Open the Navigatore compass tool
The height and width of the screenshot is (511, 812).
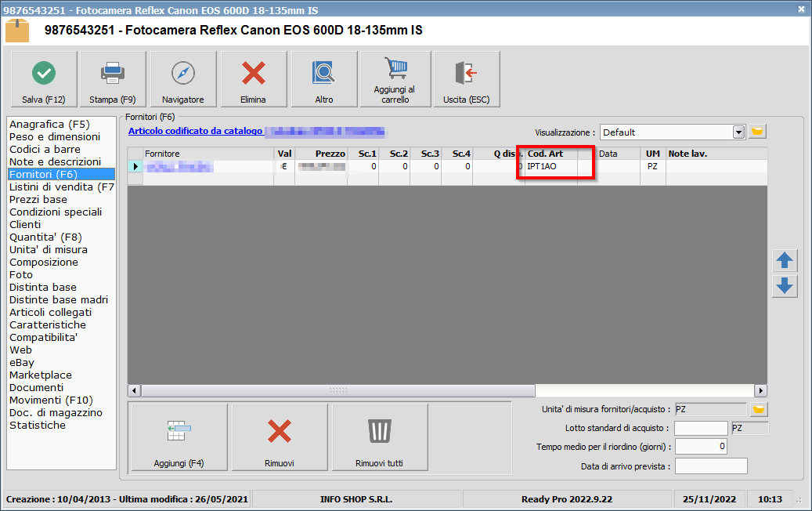point(182,79)
